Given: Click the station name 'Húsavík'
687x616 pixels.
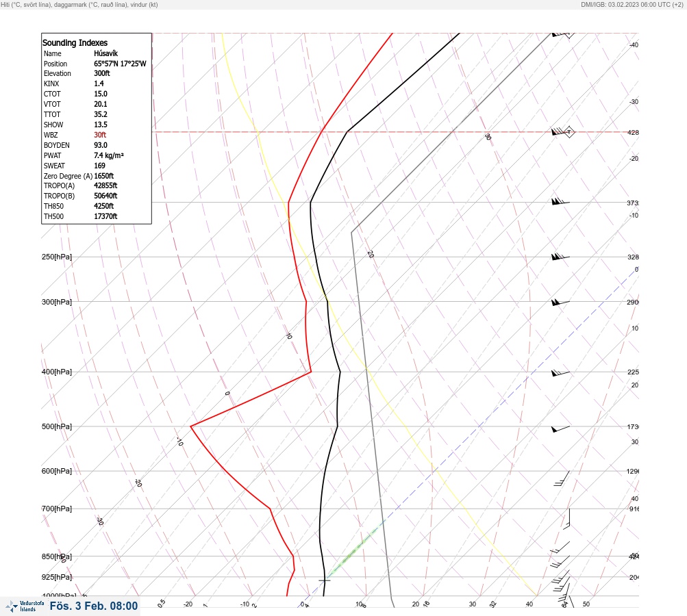Looking at the screenshot, I should [105, 53].
